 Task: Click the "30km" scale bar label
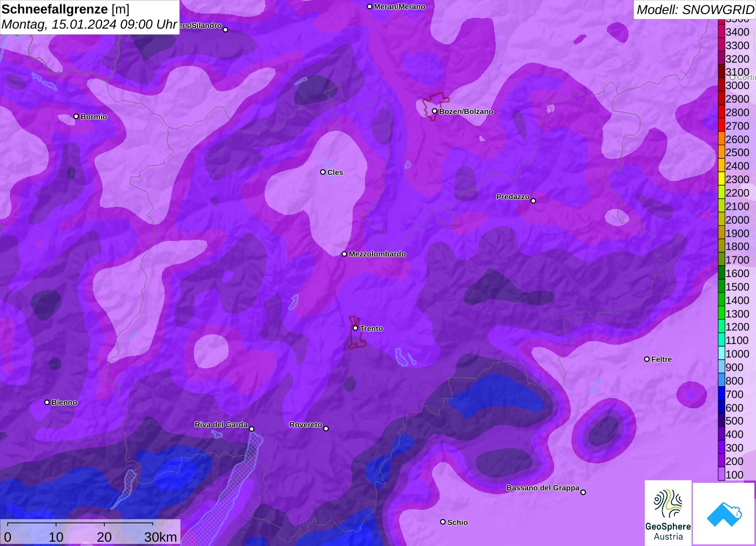coord(160,537)
